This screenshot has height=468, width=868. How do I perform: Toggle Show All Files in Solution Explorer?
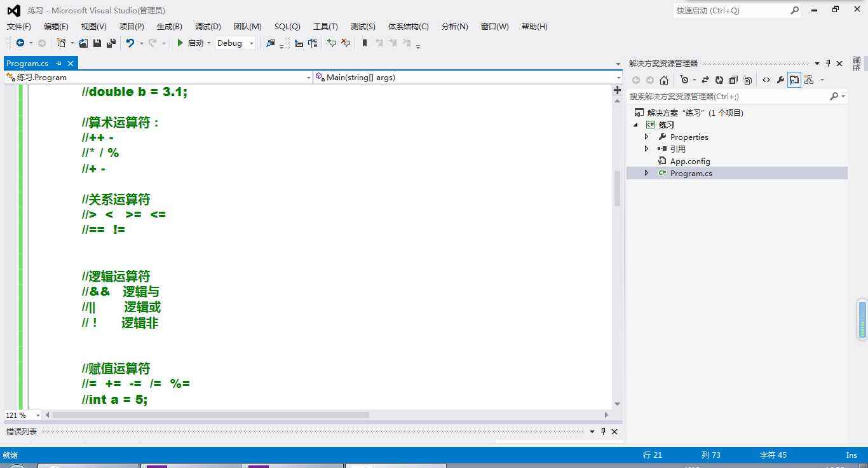(x=747, y=80)
